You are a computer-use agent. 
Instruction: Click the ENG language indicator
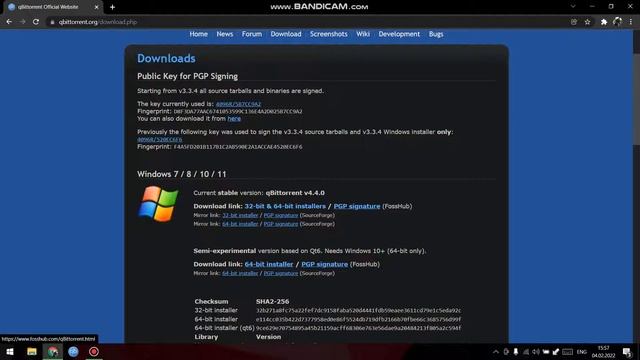pos(582,352)
